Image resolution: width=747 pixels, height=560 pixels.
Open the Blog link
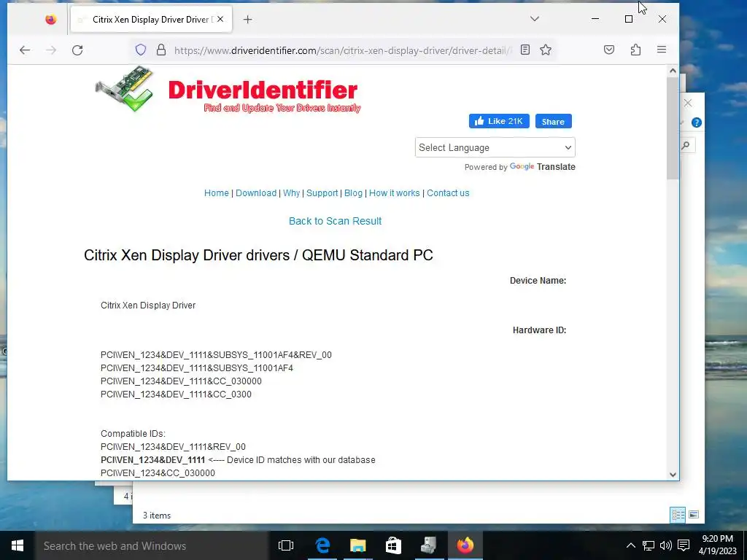coord(353,192)
